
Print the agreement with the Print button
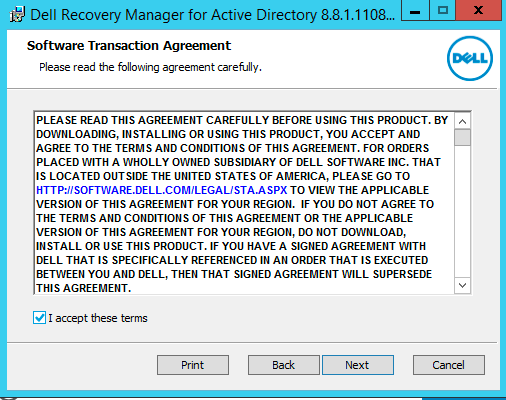click(x=193, y=365)
